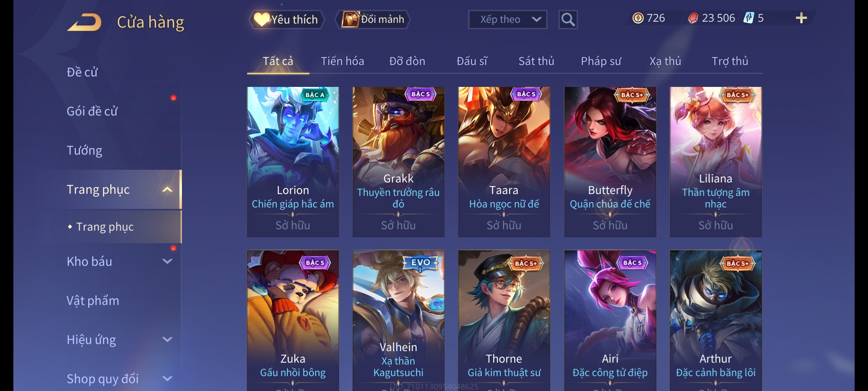Tap the golden back arrow icon
This screenshot has height=391, width=868.
point(84,22)
